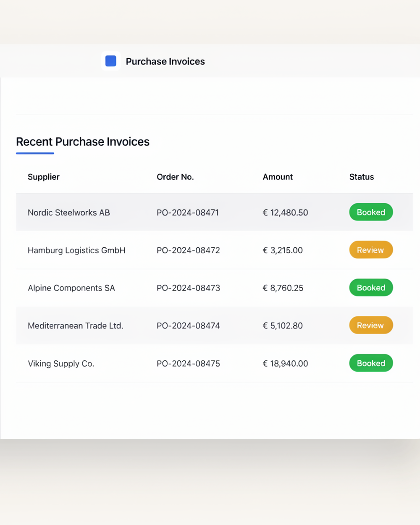Click the amount € 3,215.00

pos(283,250)
